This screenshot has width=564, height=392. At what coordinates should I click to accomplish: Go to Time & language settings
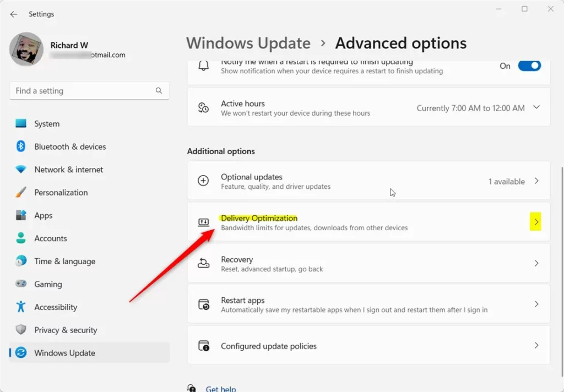(x=89, y=261)
